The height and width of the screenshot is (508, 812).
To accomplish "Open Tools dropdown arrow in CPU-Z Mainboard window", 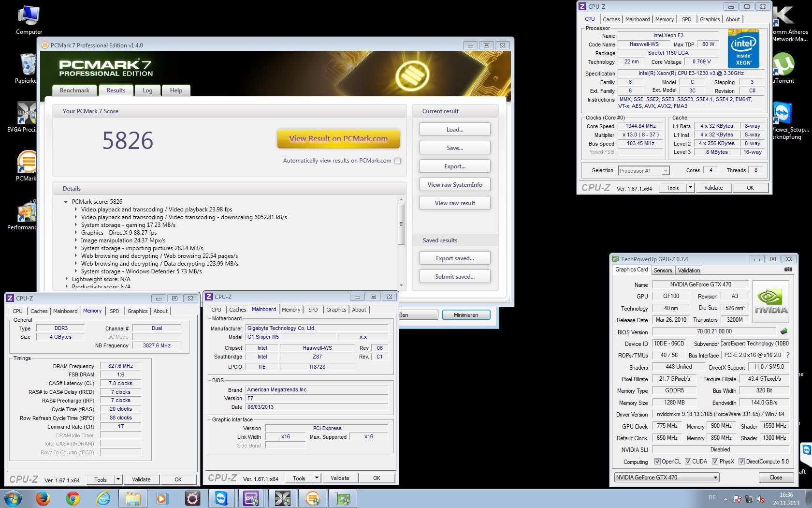I will pos(317,478).
